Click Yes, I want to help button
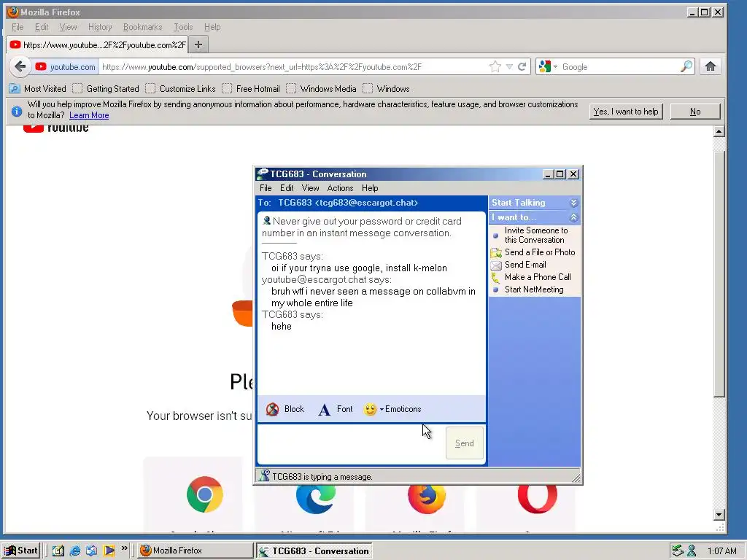 tap(625, 112)
